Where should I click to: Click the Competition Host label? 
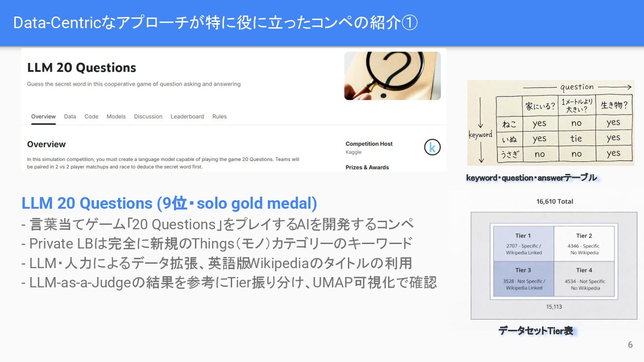[x=369, y=143]
